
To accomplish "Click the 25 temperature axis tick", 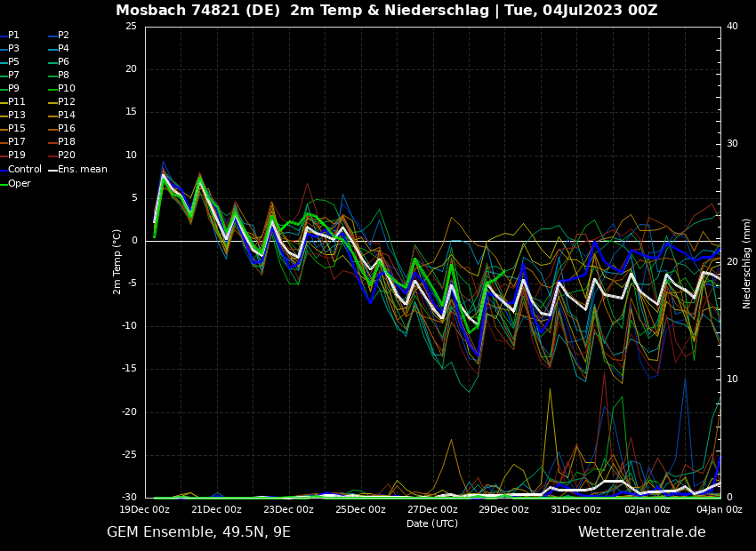I will (131, 27).
